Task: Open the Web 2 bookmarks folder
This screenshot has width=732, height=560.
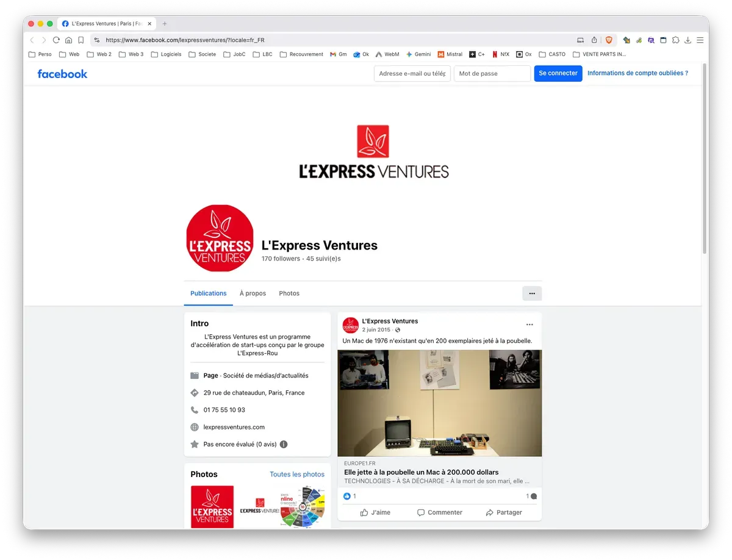Action: 99,54
